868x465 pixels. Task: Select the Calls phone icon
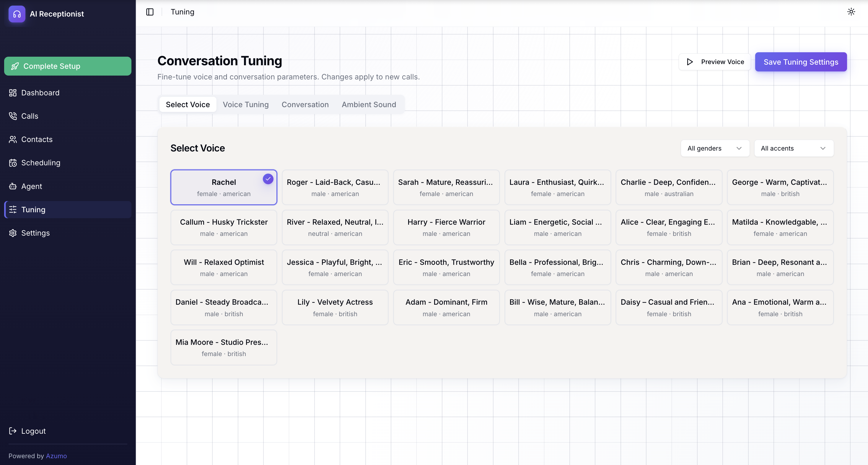(13, 116)
